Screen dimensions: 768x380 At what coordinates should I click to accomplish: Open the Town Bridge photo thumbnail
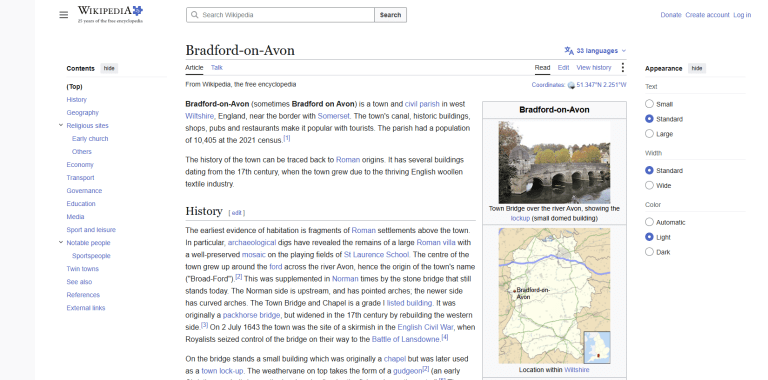point(554,162)
